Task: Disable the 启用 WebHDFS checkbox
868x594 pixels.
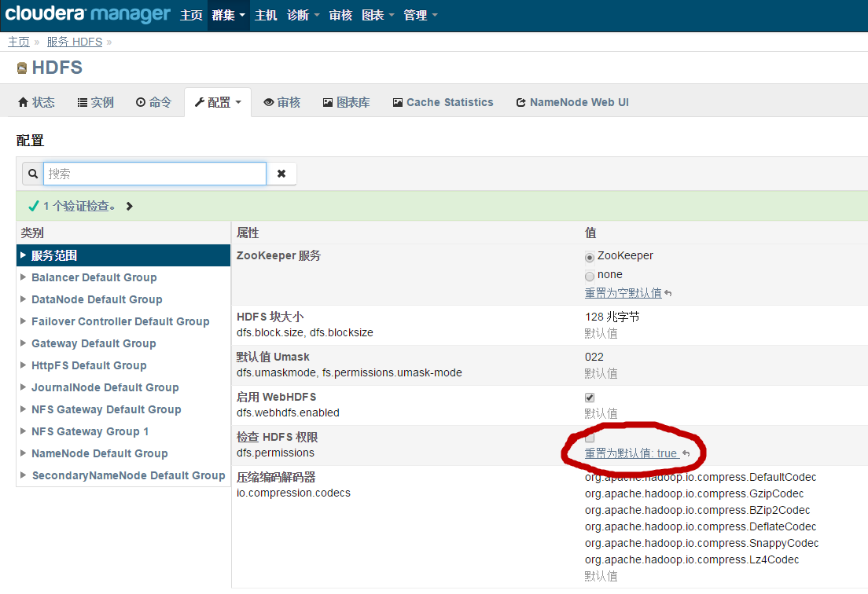Action: point(590,397)
